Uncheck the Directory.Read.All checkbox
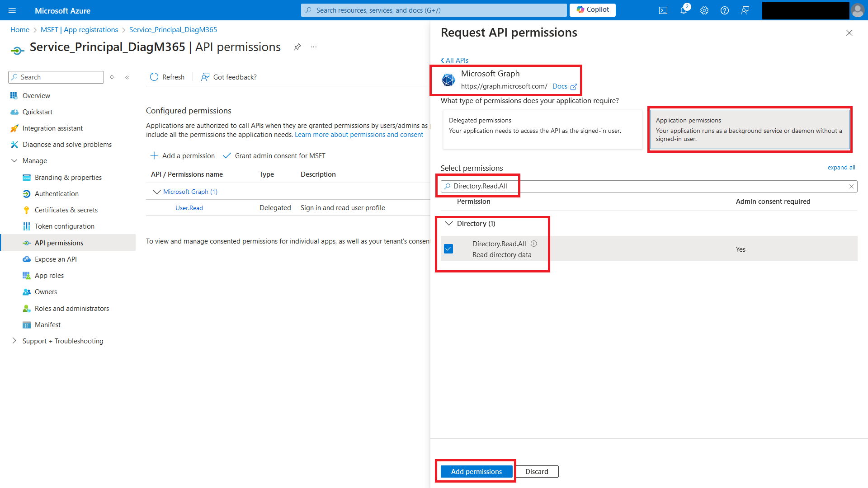868x488 pixels. [448, 249]
